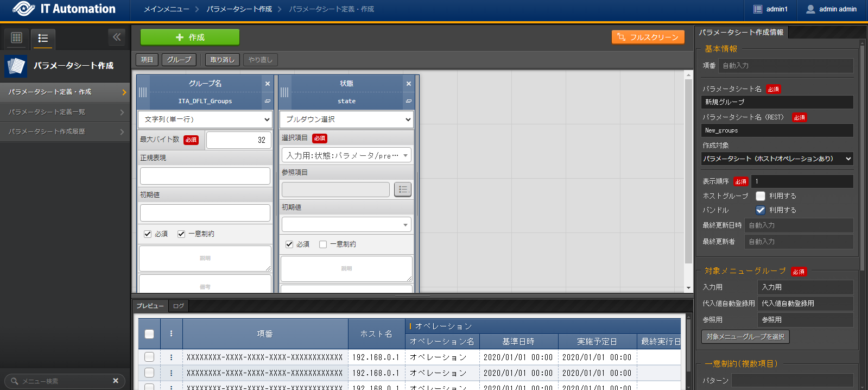
Task: Open the 参照項目 list selection icon
Action: click(x=403, y=189)
